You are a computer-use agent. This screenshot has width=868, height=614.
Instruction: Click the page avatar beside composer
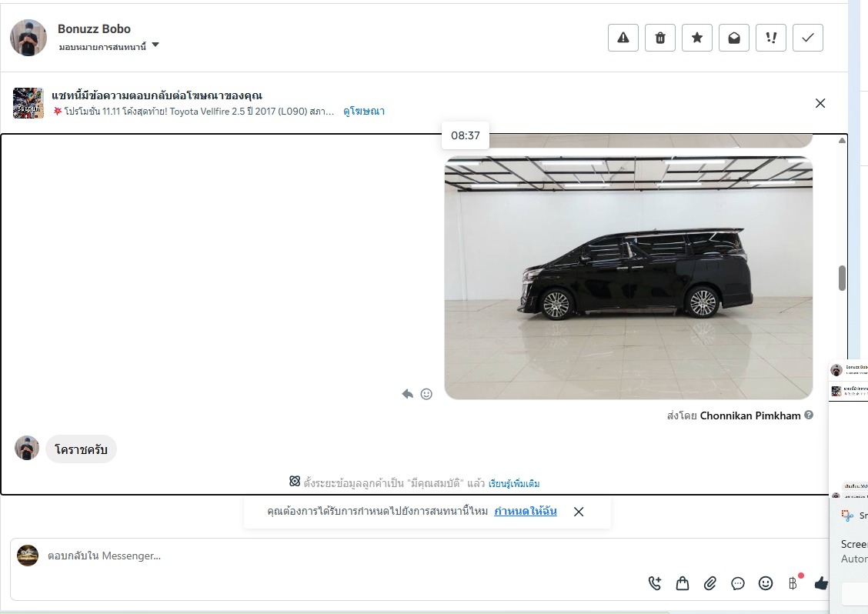click(28, 556)
